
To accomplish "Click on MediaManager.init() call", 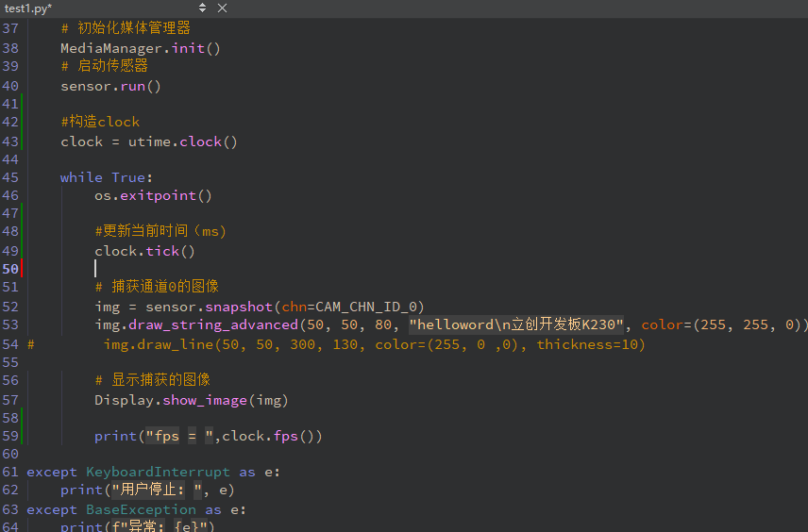I will [x=140, y=48].
